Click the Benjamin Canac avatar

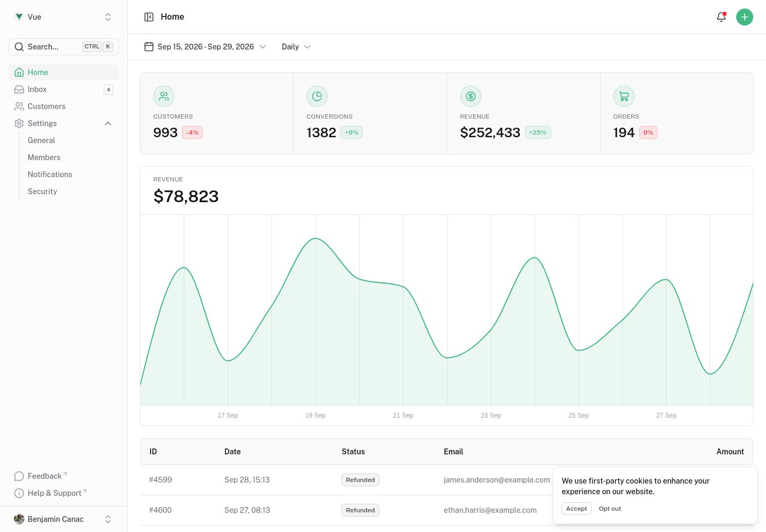point(19,519)
